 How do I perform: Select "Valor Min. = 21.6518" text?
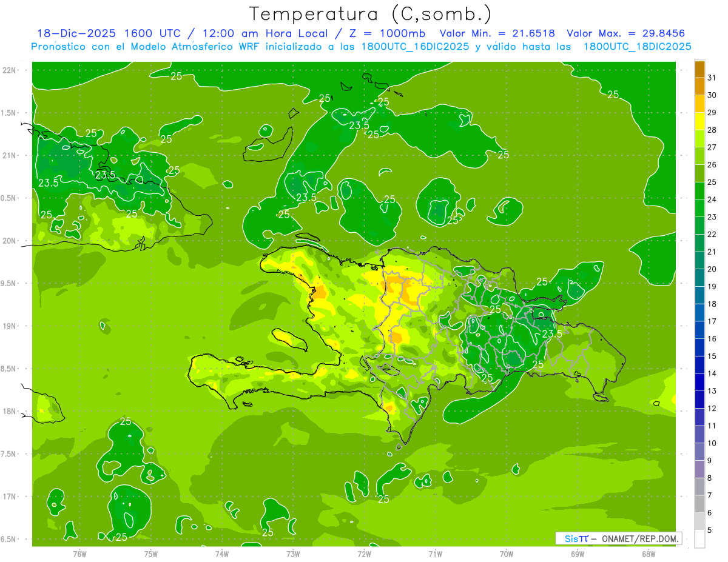497,33
